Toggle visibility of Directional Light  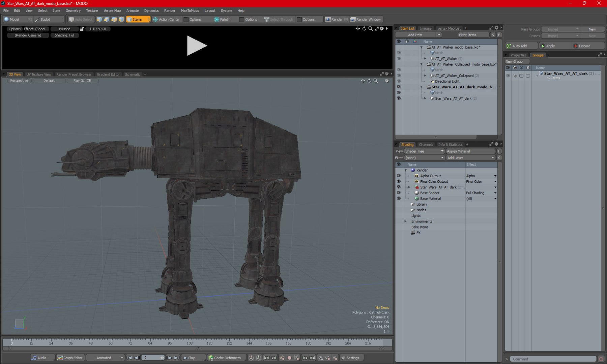tap(399, 82)
